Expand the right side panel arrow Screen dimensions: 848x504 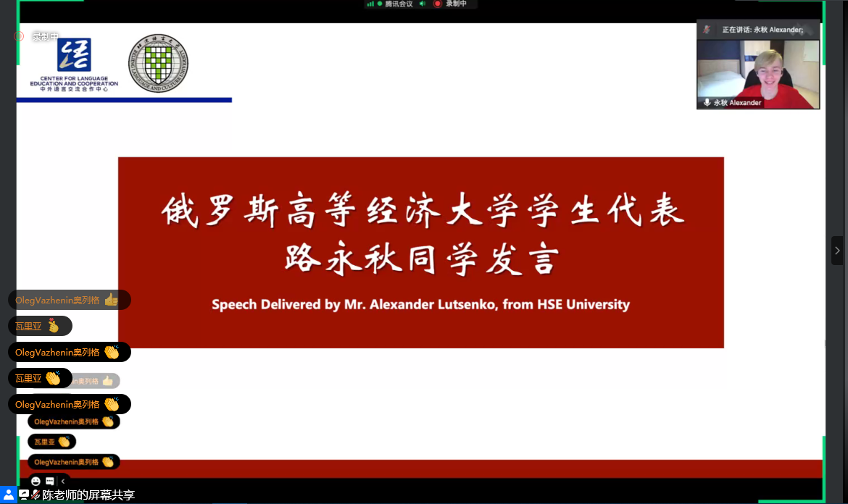[837, 251]
